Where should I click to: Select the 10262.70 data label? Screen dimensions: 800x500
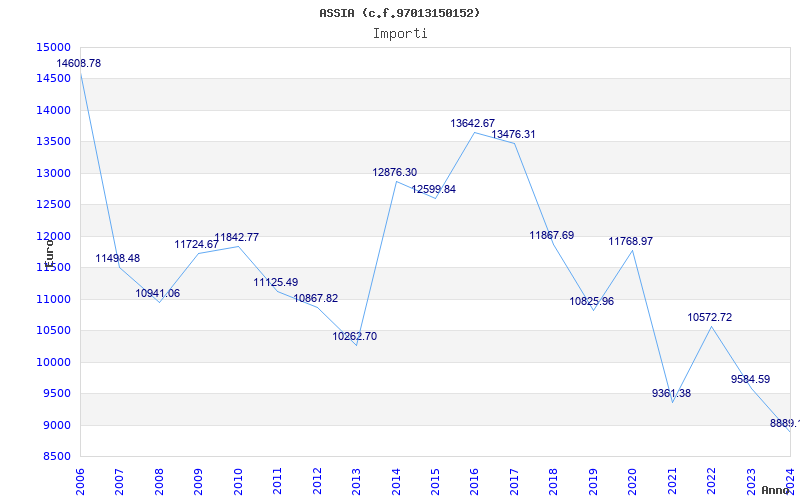click(355, 336)
